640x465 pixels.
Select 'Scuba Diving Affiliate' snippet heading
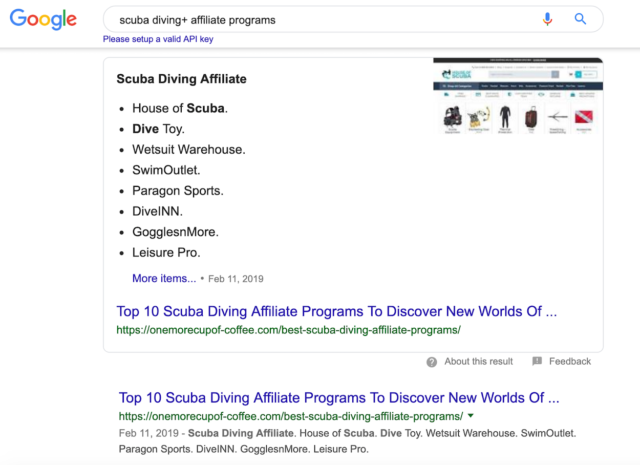coord(181,79)
